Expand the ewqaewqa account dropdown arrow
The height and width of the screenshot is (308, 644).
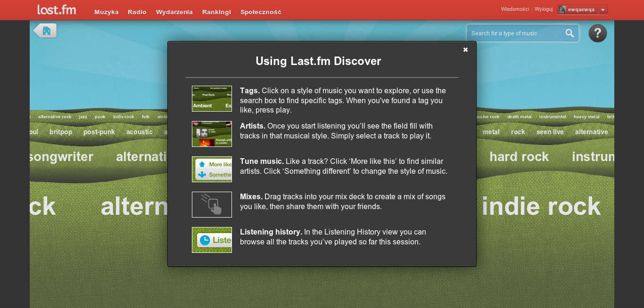(x=603, y=9)
